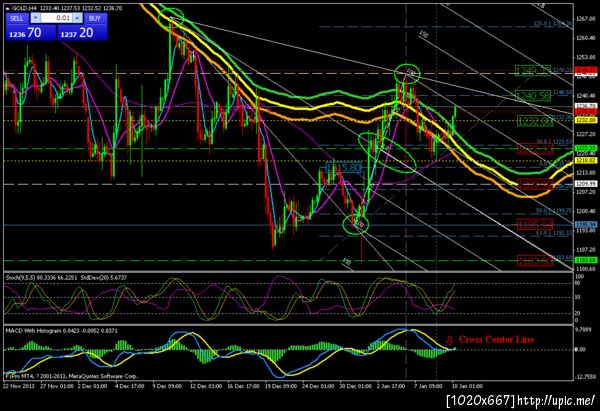
Task: Click the 0.01 volume input field
Action: tap(56, 18)
